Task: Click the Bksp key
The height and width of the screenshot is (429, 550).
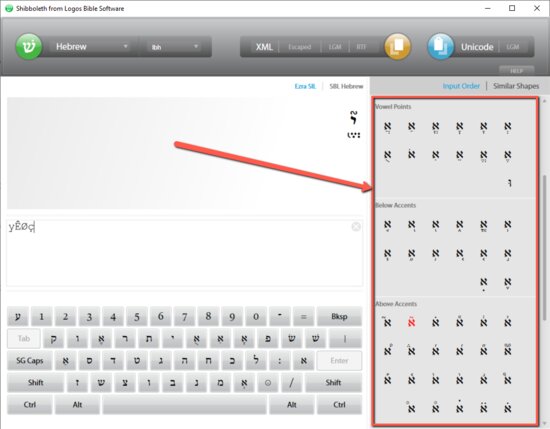Action: [x=339, y=317]
